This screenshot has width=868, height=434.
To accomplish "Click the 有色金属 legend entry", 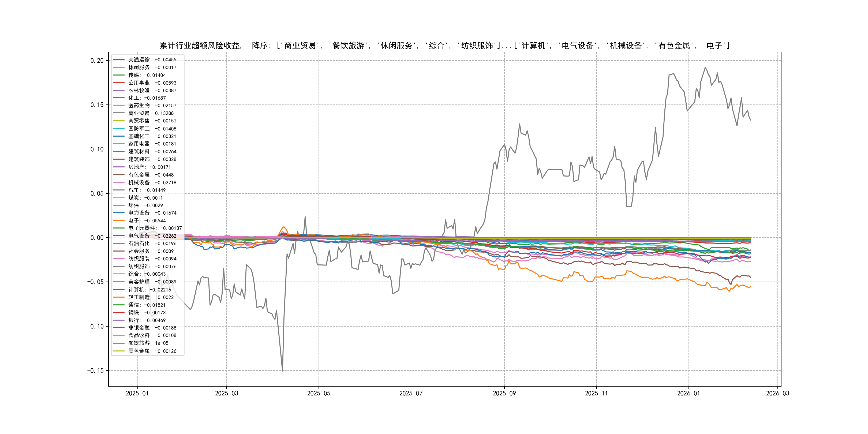I will click(x=151, y=175).
